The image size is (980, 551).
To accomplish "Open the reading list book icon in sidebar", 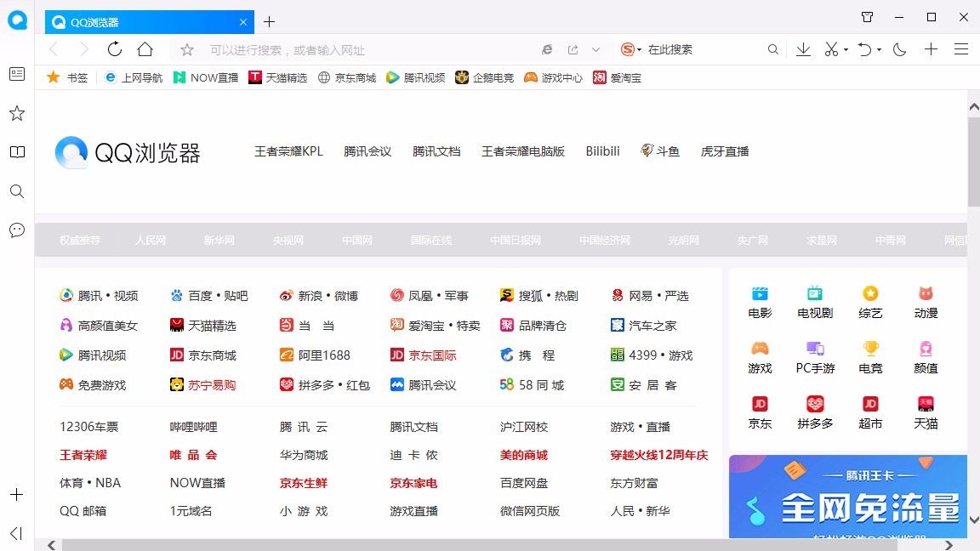I will tap(16, 151).
